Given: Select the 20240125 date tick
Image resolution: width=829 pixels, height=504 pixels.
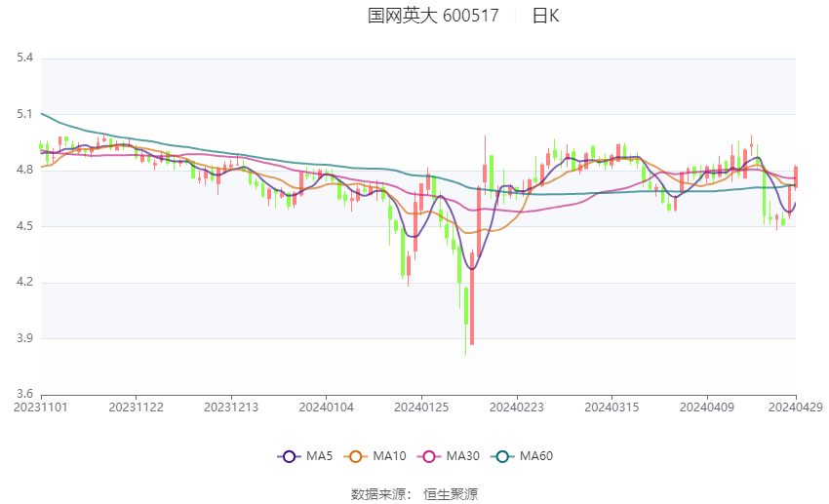Looking at the screenshot, I should pyautogui.click(x=421, y=407).
